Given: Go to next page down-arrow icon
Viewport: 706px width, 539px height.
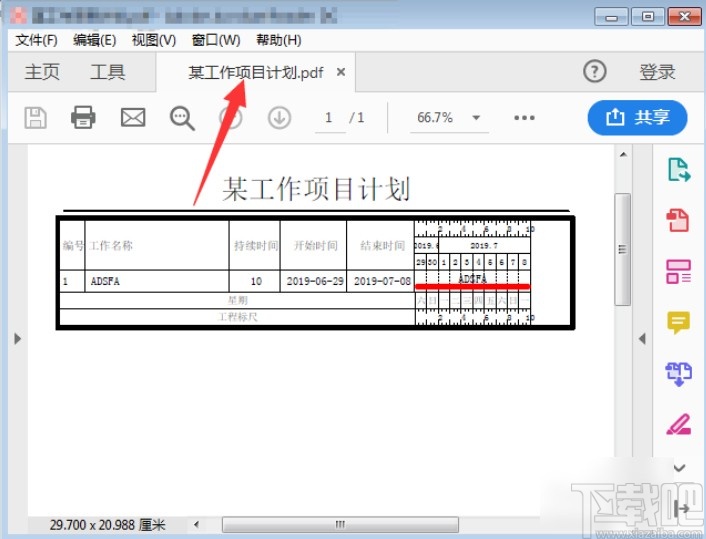Looking at the screenshot, I should coord(279,118).
